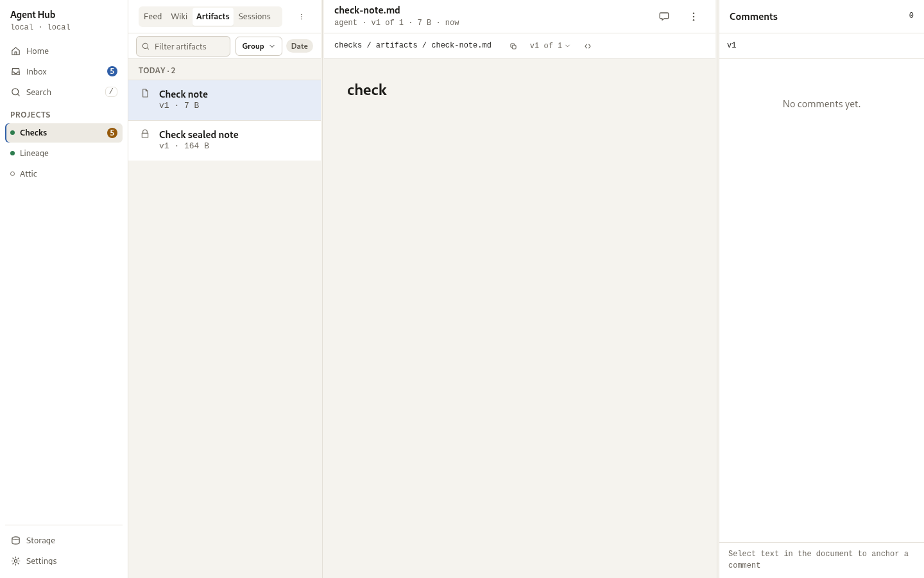Open the "Check sealed note" artifact
924x578 pixels.
tap(225, 141)
